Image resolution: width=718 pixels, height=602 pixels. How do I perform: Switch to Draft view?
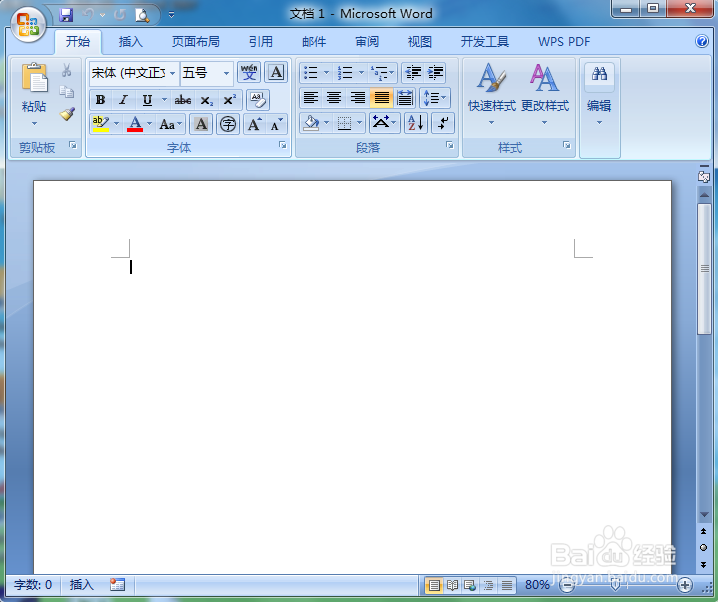click(x=506, y=585)
